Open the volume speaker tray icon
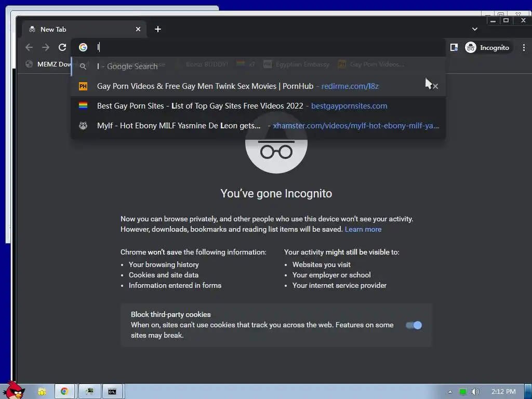This screenshot has height=399, width=532. coord(475,392)
